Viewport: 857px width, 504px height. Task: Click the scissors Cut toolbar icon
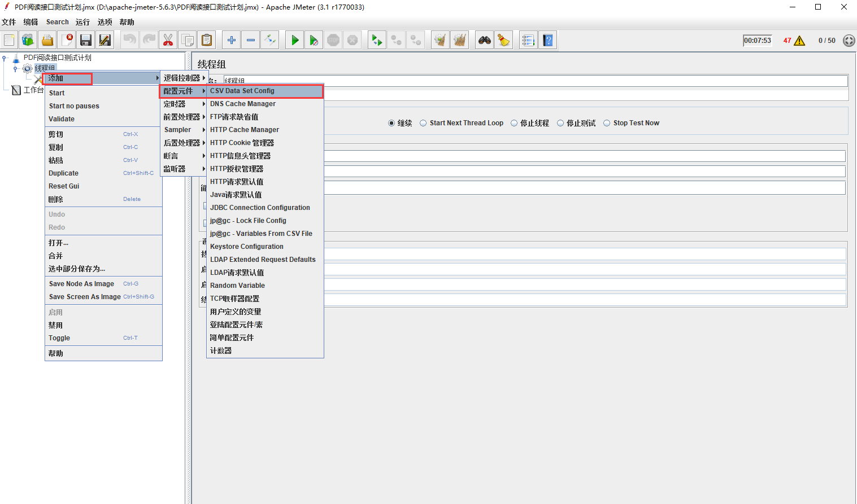(168, 40)
